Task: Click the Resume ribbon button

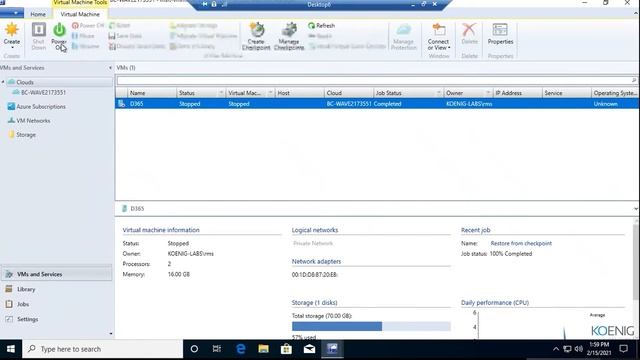Action: (86, 46)
